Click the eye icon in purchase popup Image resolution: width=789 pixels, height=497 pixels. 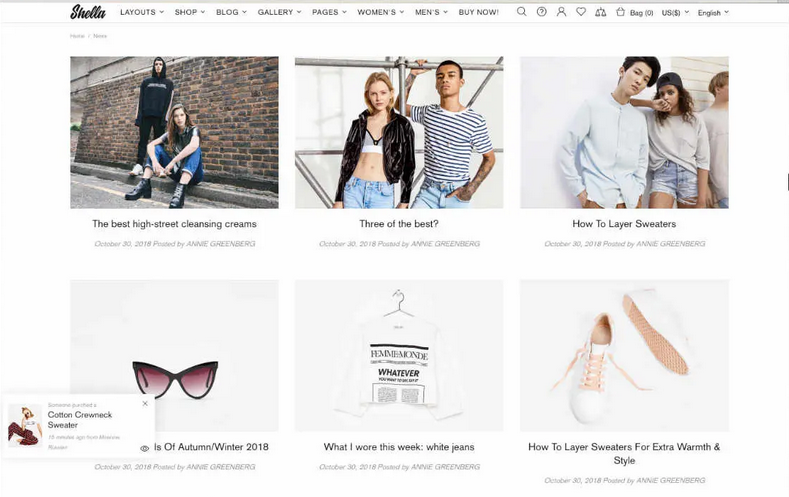[x=145, y=449]
